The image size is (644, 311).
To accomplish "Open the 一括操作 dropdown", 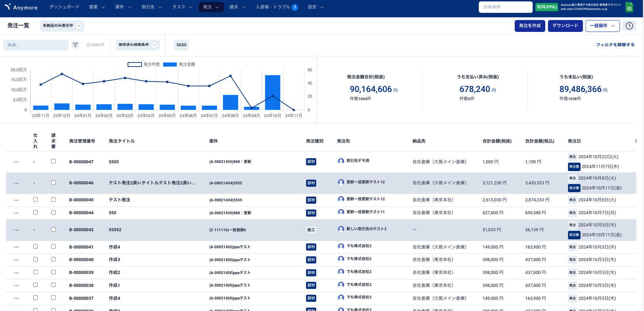I will tap(603, 26).
